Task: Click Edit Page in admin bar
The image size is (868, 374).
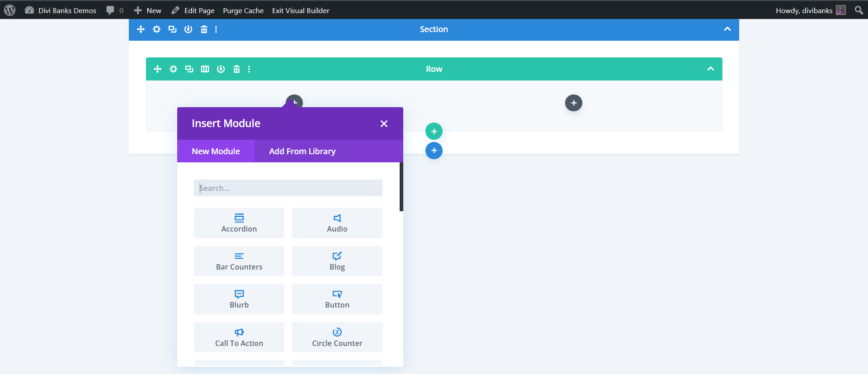Action: pyautogui.click(x=193, y=10)
